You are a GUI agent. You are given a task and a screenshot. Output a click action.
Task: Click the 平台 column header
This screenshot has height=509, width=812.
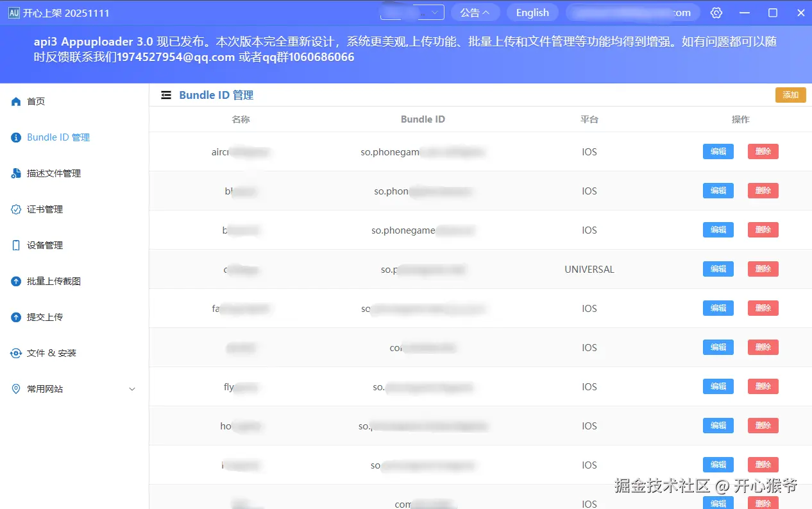pyautogui.click(x=589, y=119)
